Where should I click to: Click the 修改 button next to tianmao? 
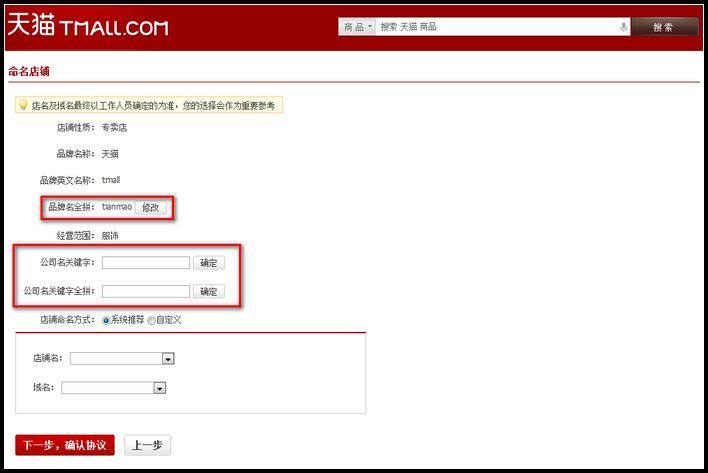pos(150,207)
